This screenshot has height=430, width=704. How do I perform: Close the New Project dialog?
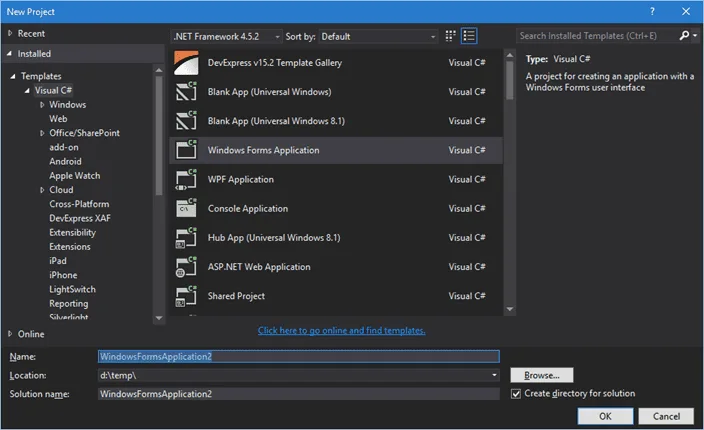click(686, 12)
